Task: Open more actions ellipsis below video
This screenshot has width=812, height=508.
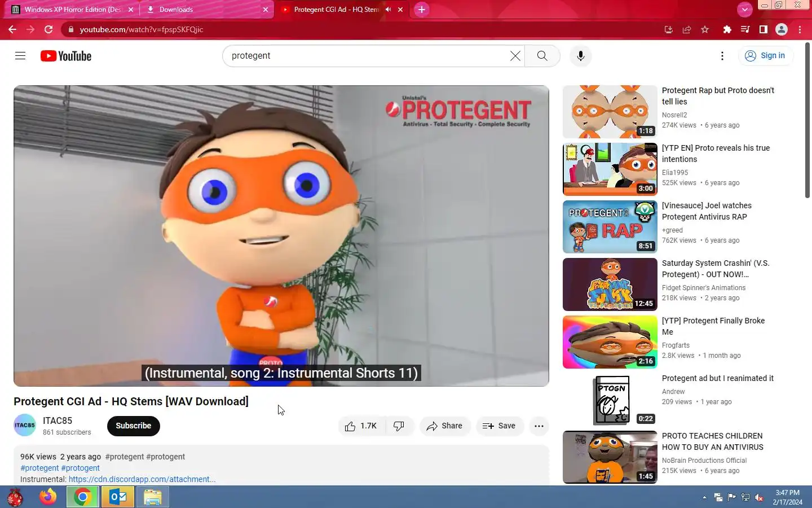Action: [539, 426]
